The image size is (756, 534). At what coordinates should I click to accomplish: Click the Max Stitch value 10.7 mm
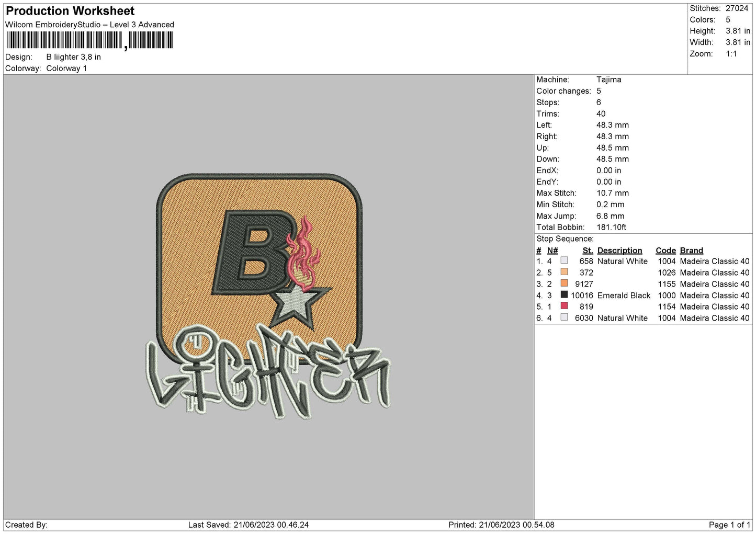(x=613, y=193)
